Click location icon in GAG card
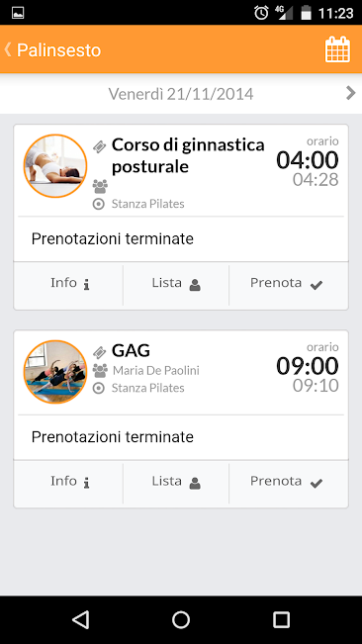The image size is (362, 644). 99,388
